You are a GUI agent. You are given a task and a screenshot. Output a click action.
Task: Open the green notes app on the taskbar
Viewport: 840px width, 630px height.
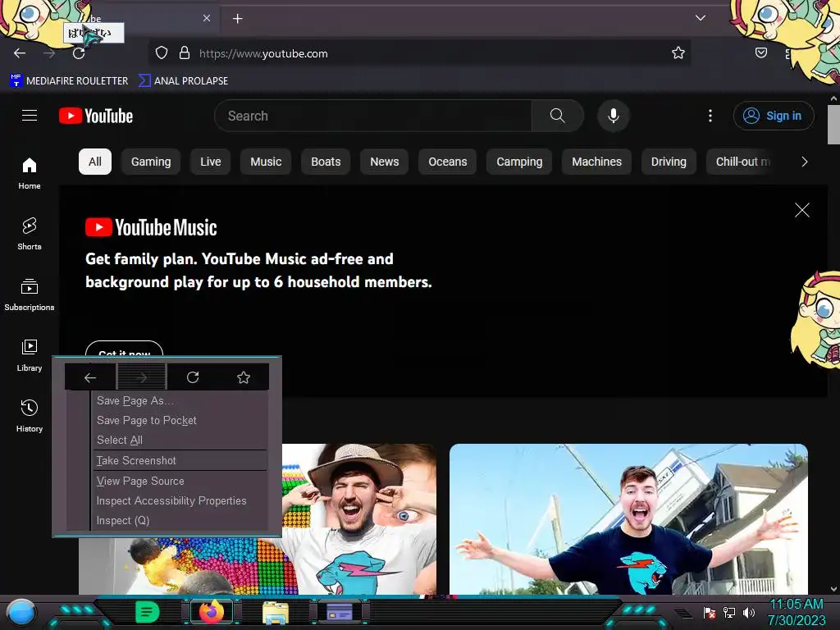[147, 612]
